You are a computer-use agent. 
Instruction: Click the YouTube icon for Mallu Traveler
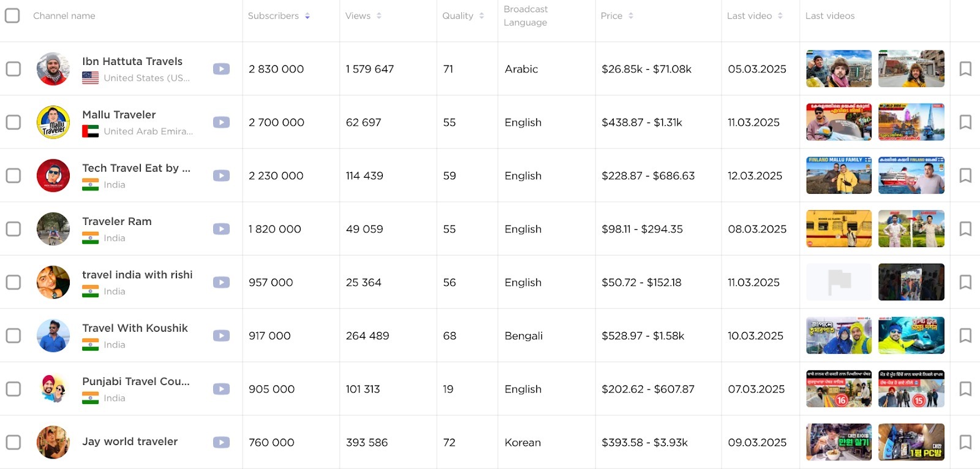pyautogui.click(x=221, y=122)
